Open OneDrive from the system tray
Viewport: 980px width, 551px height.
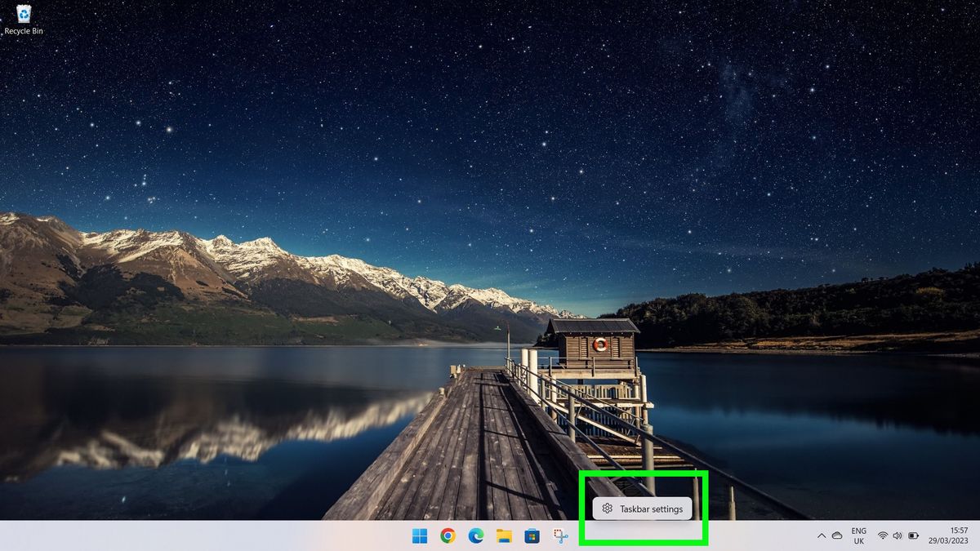pyautogui.click(x=836, y=535)
